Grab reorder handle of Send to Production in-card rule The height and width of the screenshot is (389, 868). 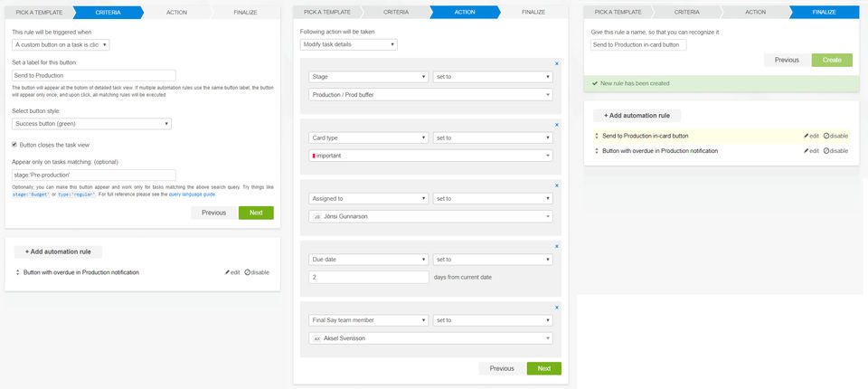(x=596, y=136)
